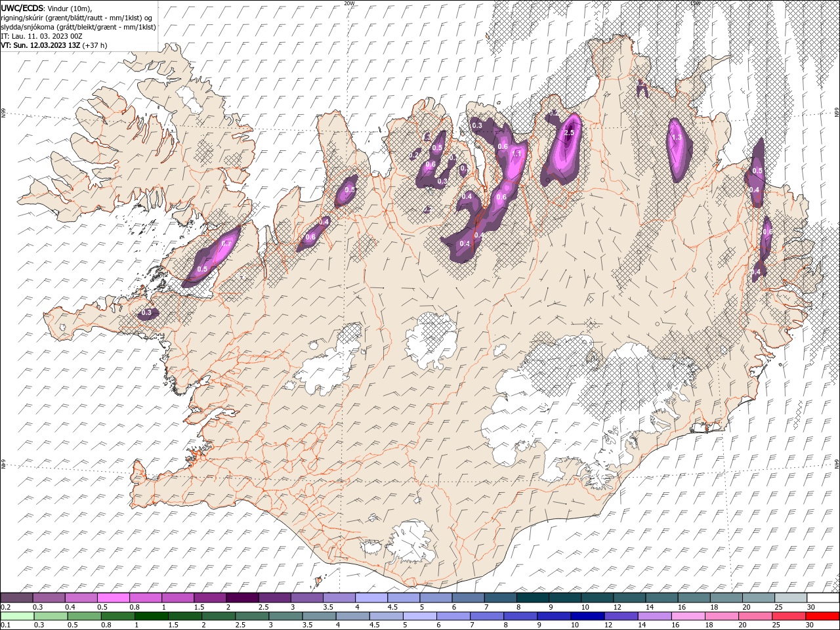The width and height of the screenshot is (840, 630).
Task: Click the rain scale swatch for 0.5–0.8
Action: point(84,616)
